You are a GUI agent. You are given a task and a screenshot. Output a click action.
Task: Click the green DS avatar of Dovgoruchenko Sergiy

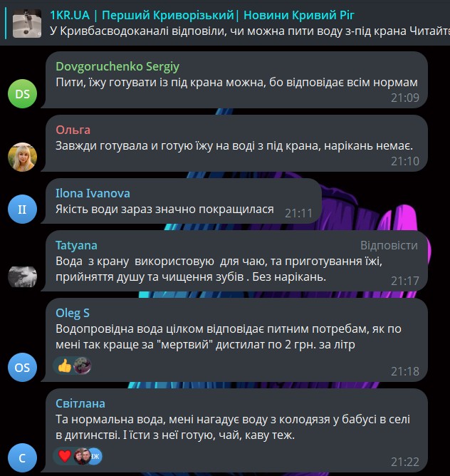[23, 94]
